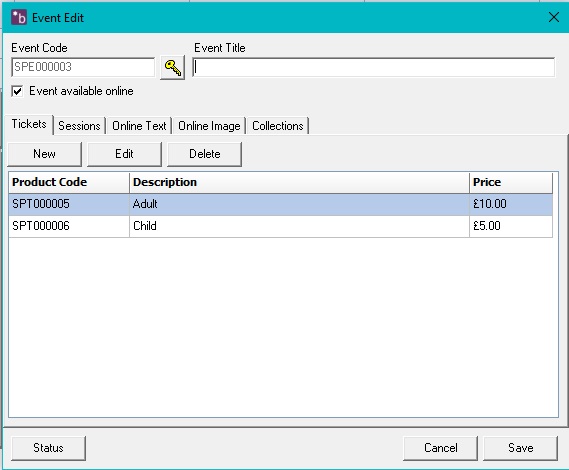Image resolution: width=569 pixels, height=470 pixels.
Task: Save the event changes
Action: pos(520,448)
